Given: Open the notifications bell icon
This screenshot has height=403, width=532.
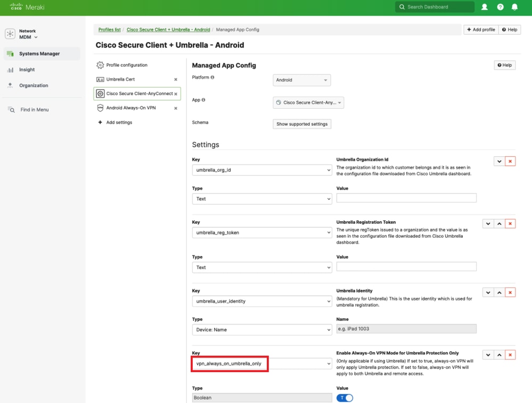Looking at the screenshot, I should [x=515, y=7].
